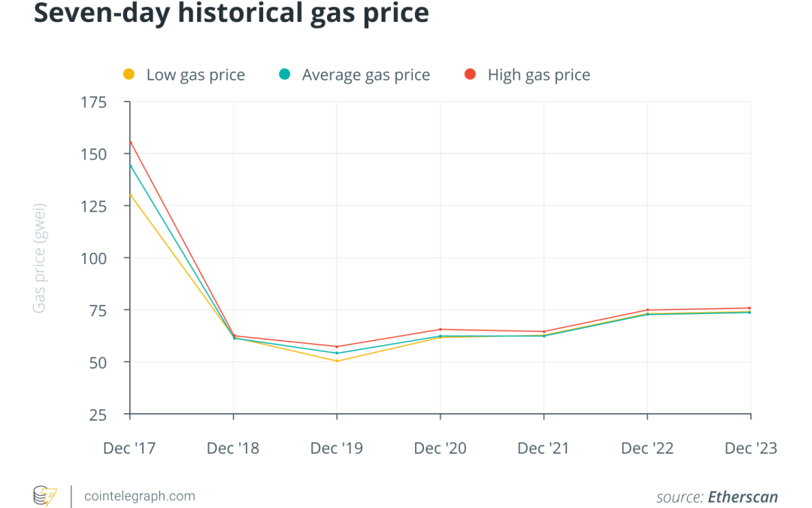Click the Cointelegraph logo icon
Image resolution: width=812 pixels, height=508 pixels.
[x=45, y=495]
